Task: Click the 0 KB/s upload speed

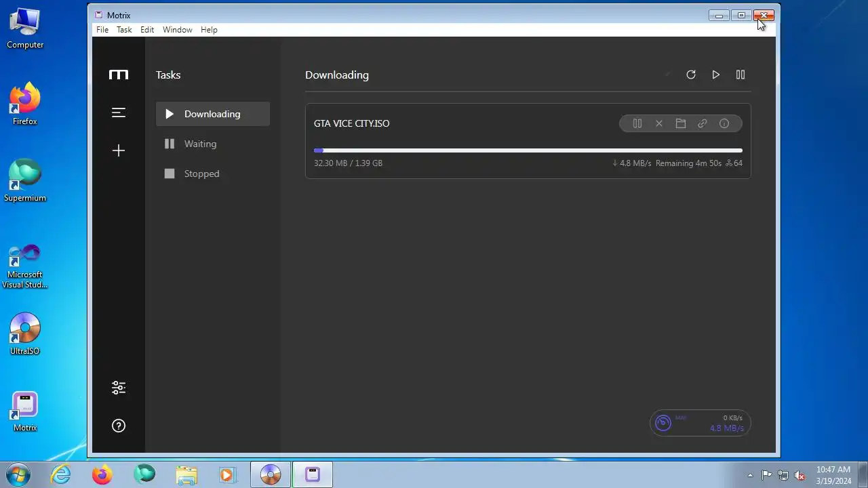Action: [x=732, y=418]
